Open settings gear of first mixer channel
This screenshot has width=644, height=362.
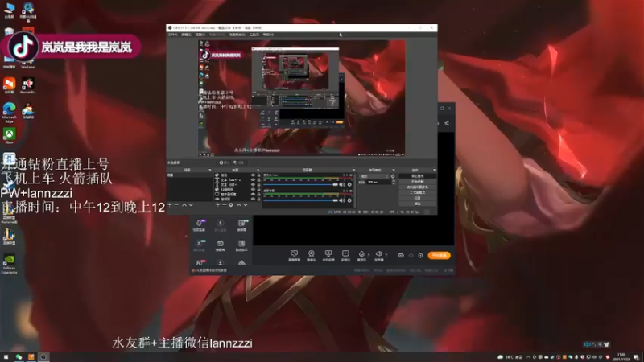tap(349, 185)
